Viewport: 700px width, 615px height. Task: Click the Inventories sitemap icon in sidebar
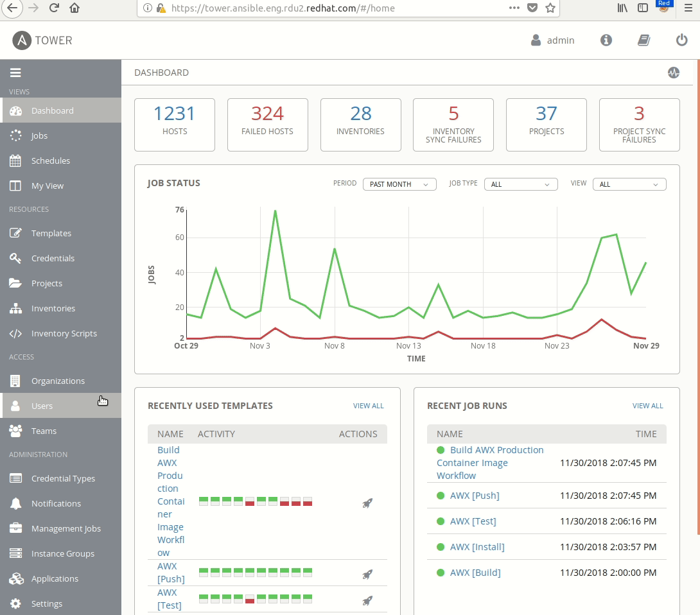tap(15, 308)
